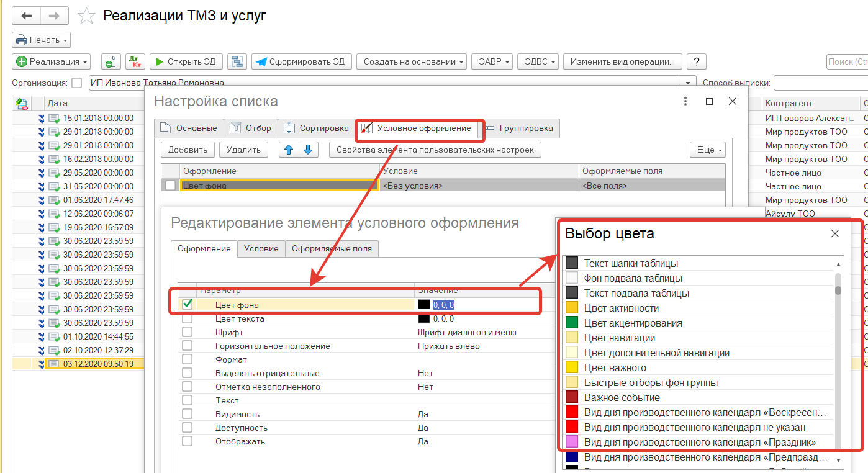
Task: Open three-dot menu in Настройка списка dialog
Action: tap(685, 101)
